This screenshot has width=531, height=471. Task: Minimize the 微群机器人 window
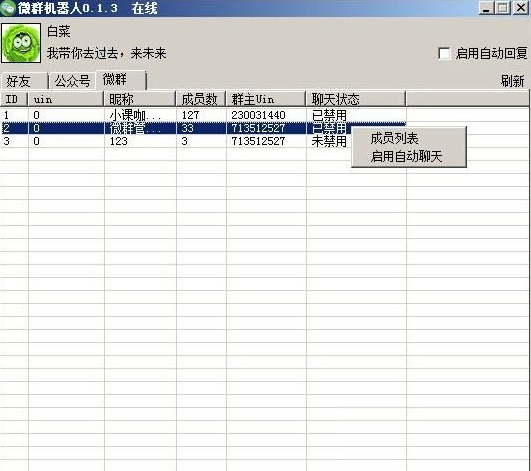click(x=486, y=7)
